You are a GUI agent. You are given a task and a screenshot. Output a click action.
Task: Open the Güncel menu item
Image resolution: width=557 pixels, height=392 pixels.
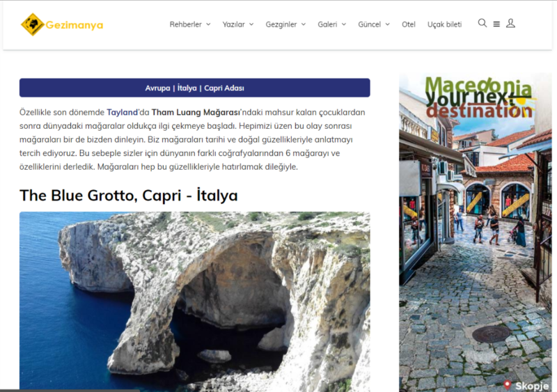point(369,24)
